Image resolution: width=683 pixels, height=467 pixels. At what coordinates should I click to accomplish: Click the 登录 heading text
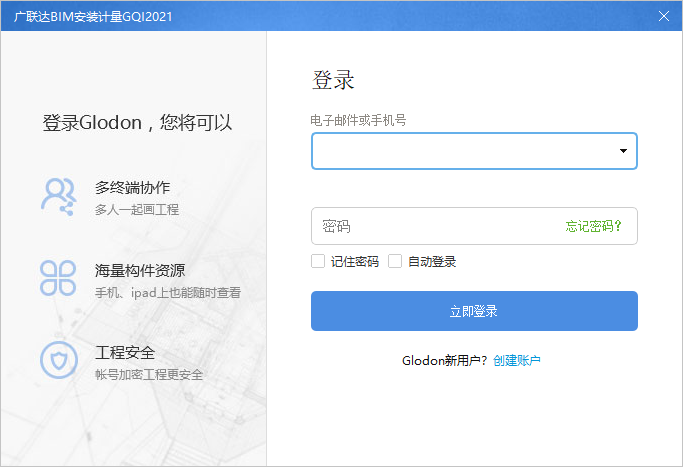coord(333,81)
